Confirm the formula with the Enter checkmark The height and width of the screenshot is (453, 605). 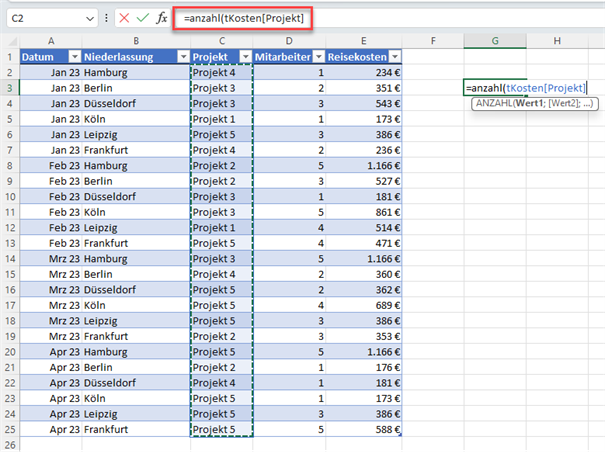tap(142, 18)
